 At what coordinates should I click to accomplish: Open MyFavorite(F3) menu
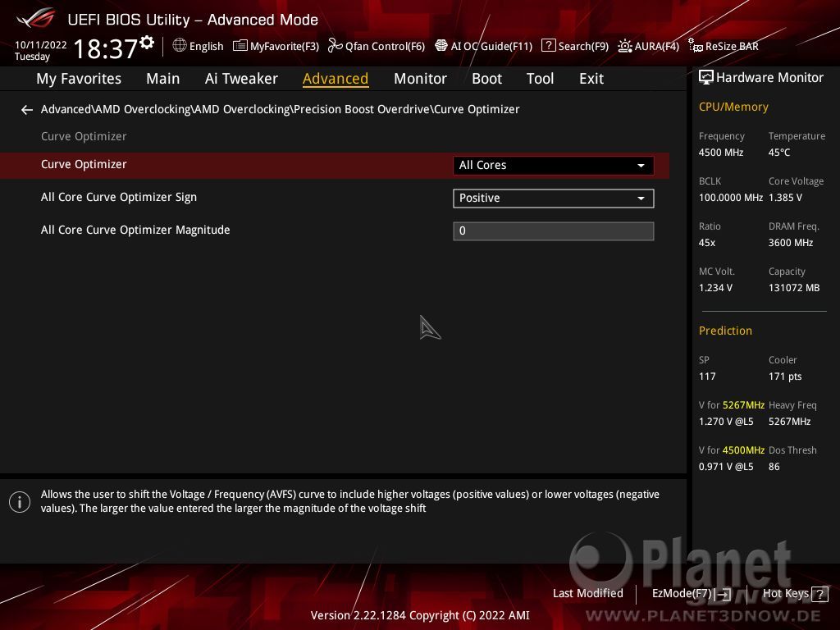tap(285, 46)
